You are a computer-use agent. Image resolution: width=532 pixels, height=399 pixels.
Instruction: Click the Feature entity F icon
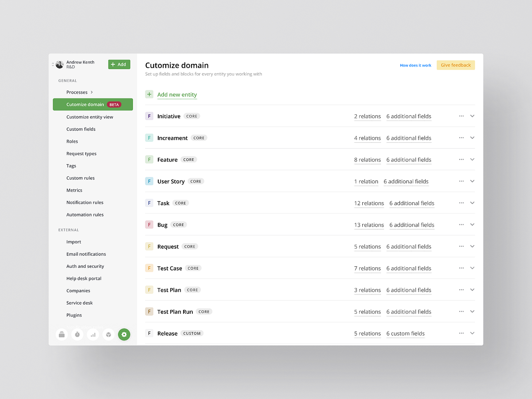pyautogui.click(x=149, y=160)
